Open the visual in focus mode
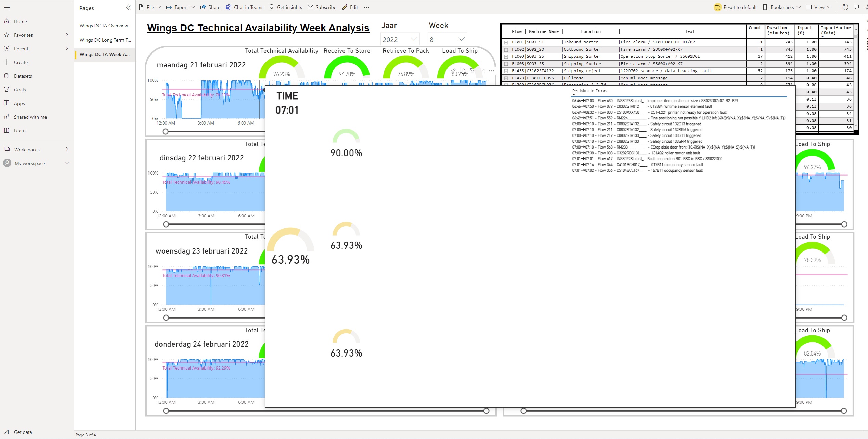This screenshot has height=439, width=868. [482, 71]
